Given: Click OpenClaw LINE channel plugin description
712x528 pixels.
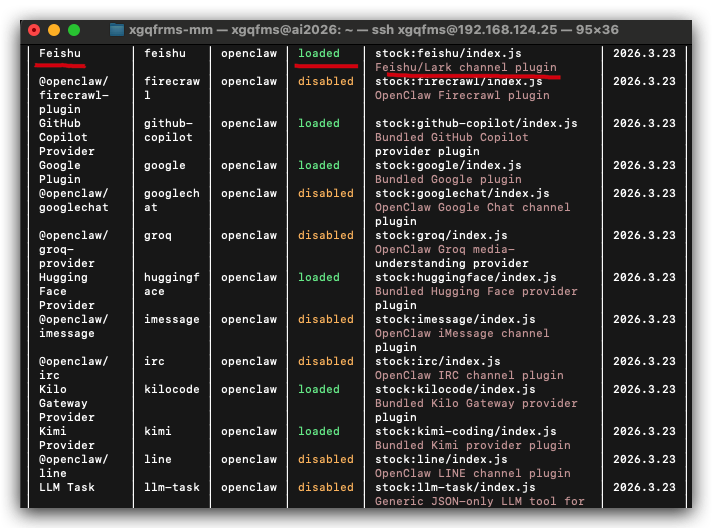Looking at the screenshot, I should pos(473,473).
